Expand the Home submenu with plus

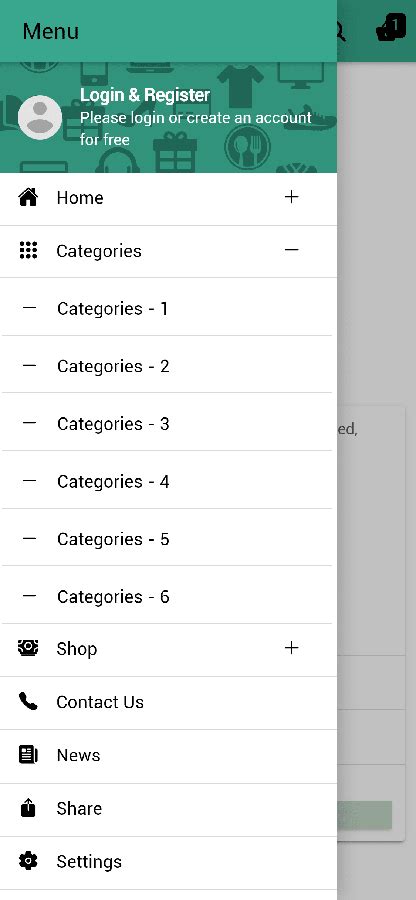291,197
